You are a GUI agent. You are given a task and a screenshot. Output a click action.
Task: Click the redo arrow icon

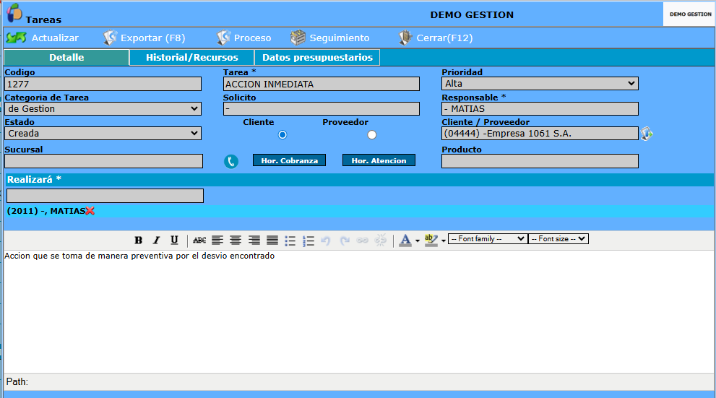[345, 240]
